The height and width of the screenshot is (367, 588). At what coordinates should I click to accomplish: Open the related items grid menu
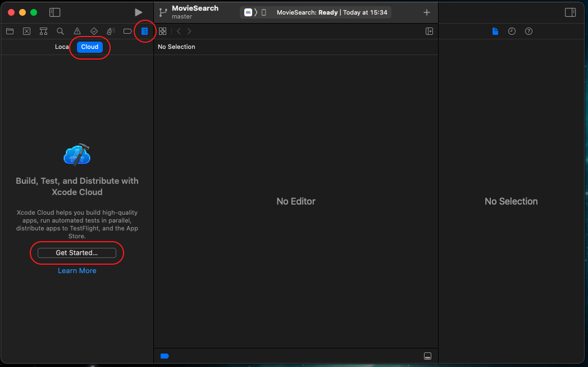(x=162, y=31)
